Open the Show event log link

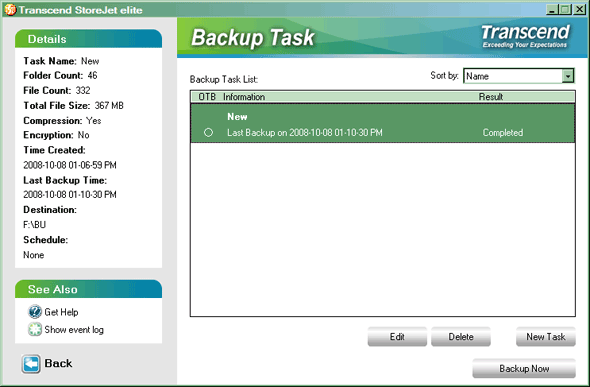[x=74, y=330]
